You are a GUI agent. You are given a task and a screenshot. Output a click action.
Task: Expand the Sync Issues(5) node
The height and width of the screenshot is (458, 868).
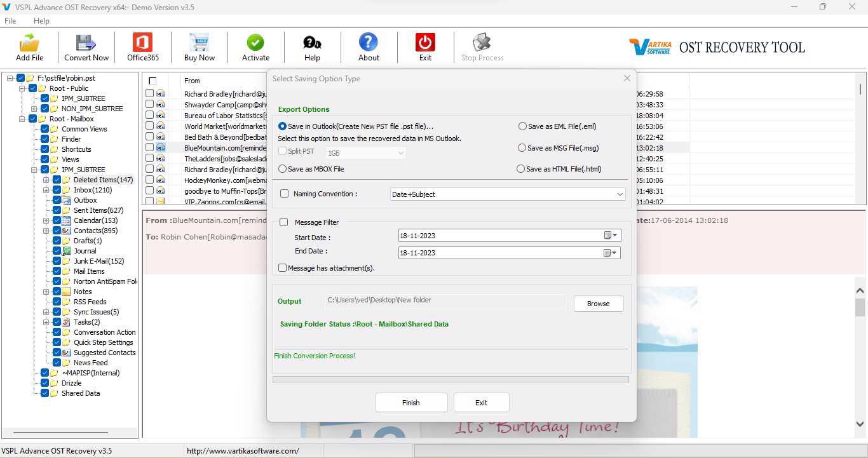(46, 312)
